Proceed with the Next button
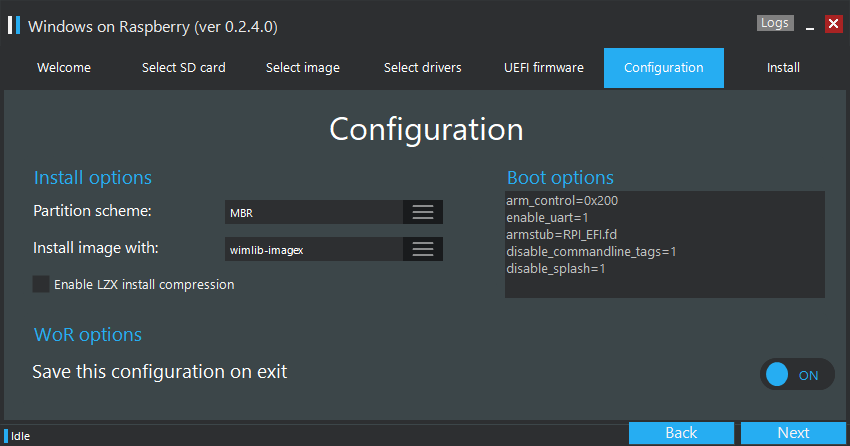 (x=793, y=432)
